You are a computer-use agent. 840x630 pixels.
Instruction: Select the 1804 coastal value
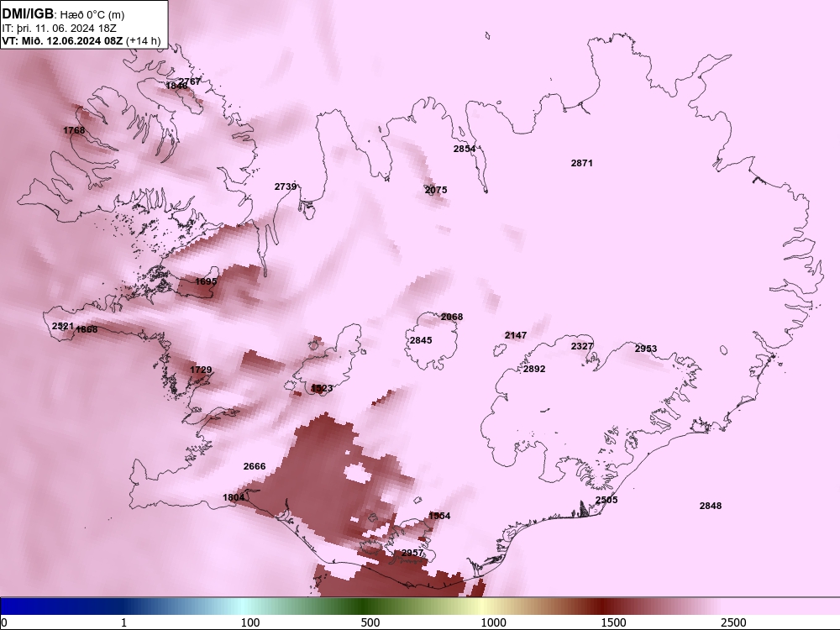coord(234,497)
